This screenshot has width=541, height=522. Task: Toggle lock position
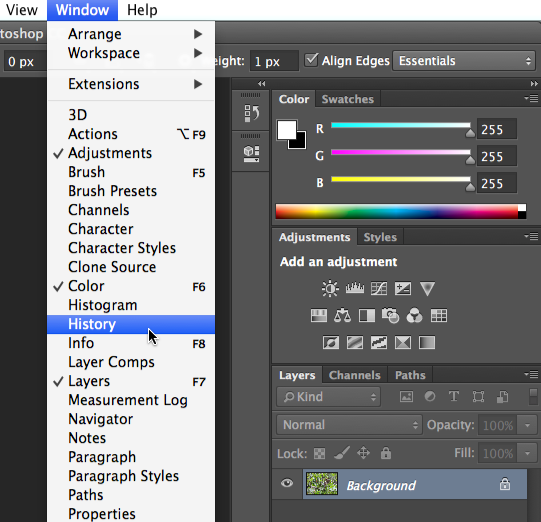pyautogui.click(x=364, y=453)
